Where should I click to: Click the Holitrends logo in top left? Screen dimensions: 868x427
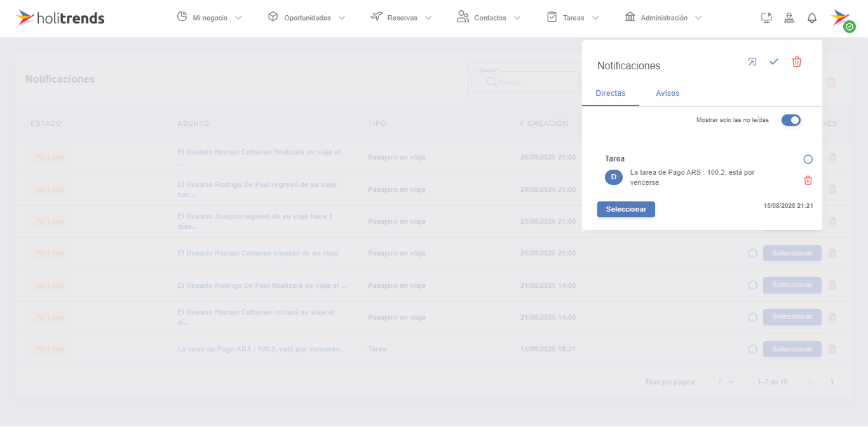click(59, 17)
